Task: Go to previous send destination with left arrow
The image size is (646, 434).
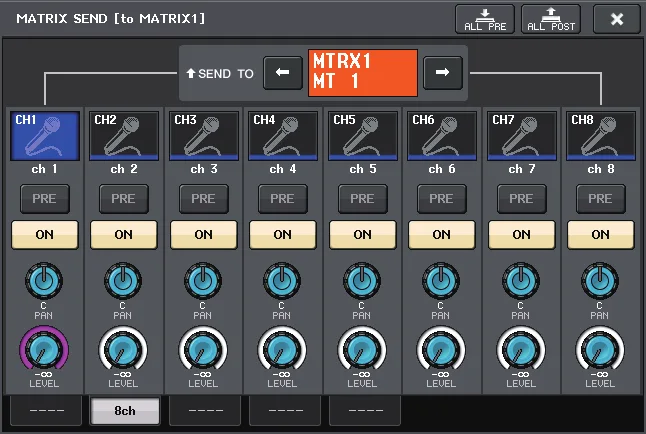Action: coord(283,73)
